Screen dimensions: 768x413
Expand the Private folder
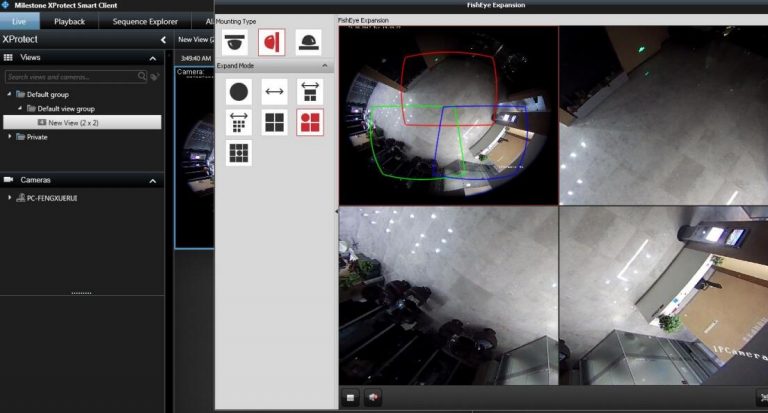tap(10, 137)
